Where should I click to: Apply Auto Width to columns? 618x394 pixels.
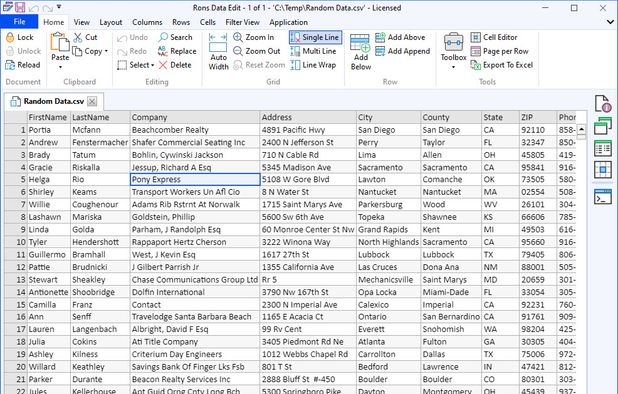pyautogui.click(x=218, y=52)
